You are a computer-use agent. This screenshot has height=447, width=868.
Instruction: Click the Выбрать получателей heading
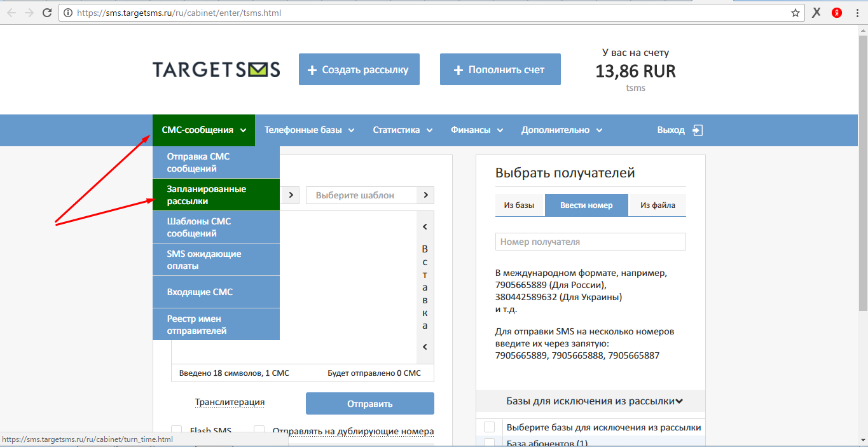pos(565,173)
